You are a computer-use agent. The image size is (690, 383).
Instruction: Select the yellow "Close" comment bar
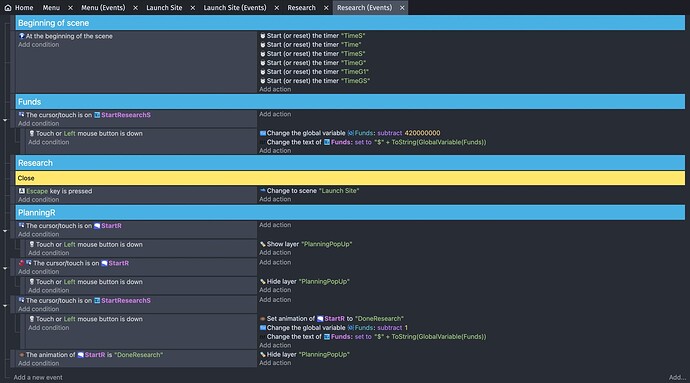click(350, 178)
